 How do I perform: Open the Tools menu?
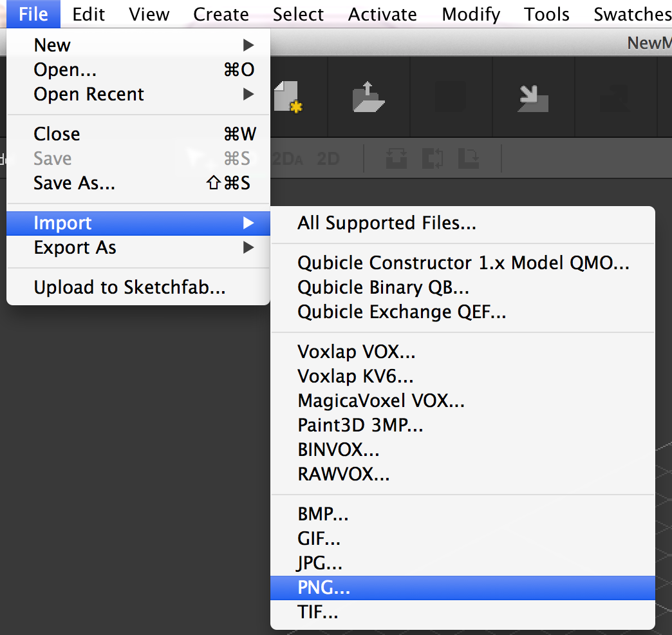[546, 14]
